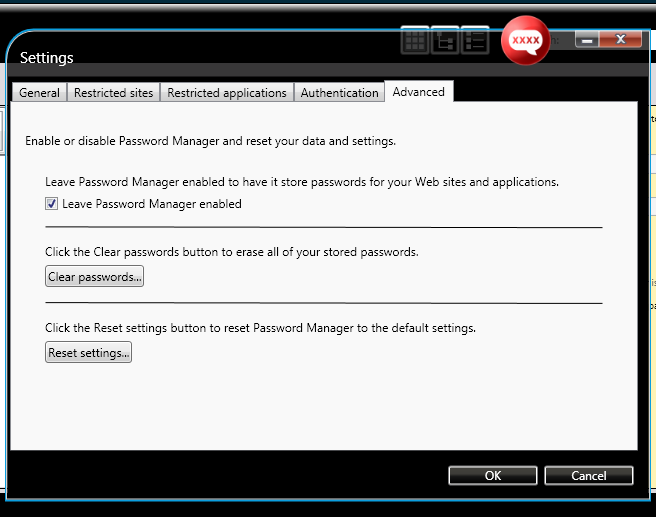Confirm changes with the OK button

pos(493,476)
